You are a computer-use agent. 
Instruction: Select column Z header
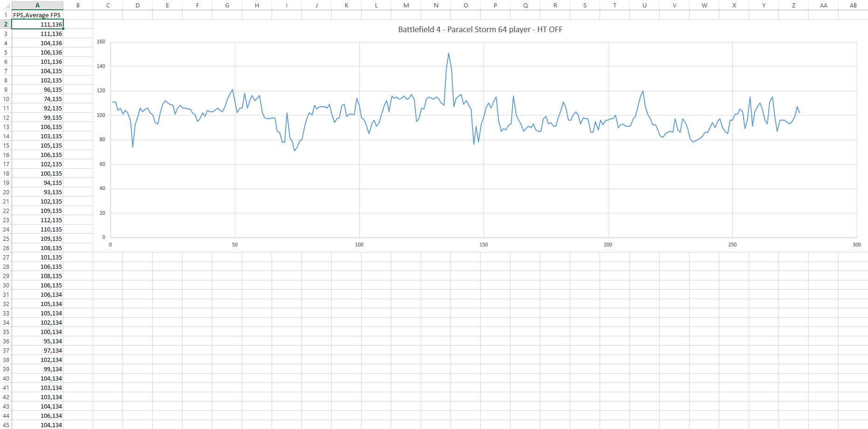[x=793, y=5]
